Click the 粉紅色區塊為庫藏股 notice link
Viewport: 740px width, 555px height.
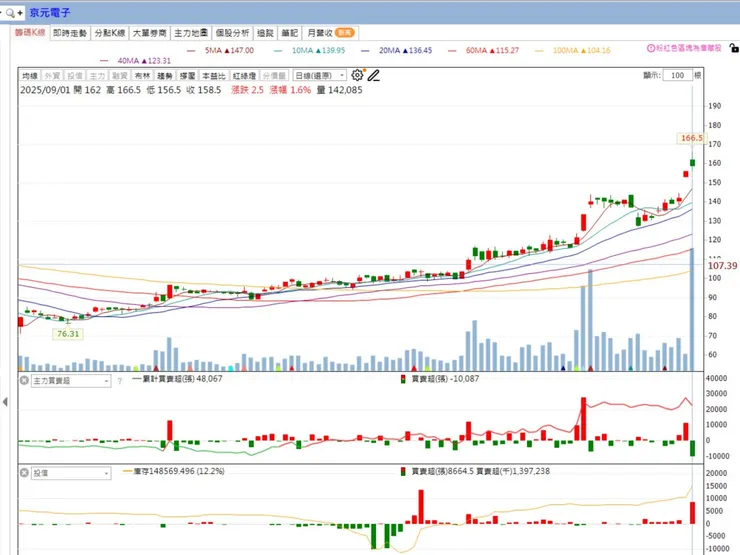pyautogui.click(x=689, y=48)
